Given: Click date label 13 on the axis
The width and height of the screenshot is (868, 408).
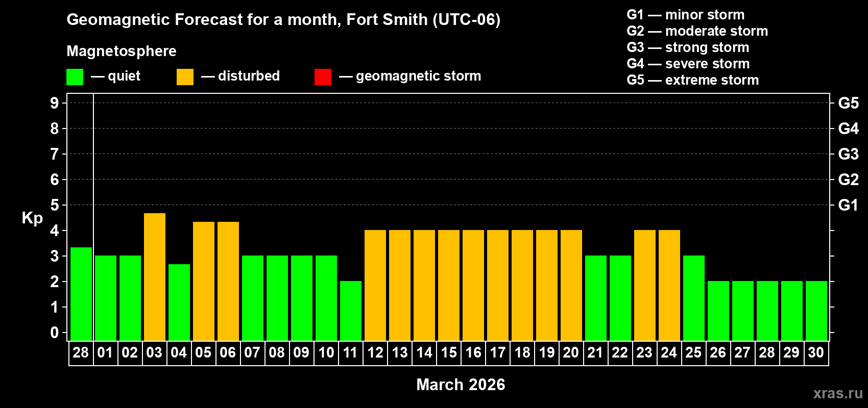Looking at the screenshot, I should point(399,352).
